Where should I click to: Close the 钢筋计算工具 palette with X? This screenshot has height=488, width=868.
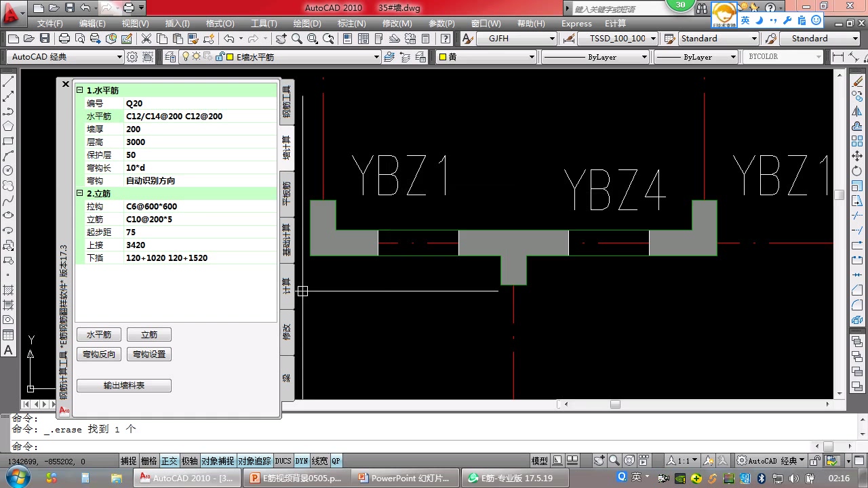click(66, 84)
